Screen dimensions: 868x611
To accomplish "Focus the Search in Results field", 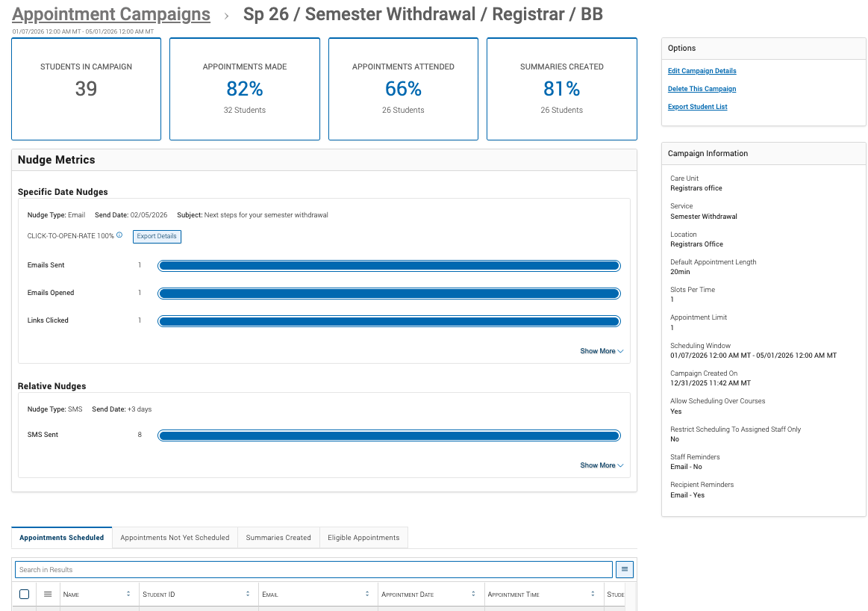I will (314, 569).
